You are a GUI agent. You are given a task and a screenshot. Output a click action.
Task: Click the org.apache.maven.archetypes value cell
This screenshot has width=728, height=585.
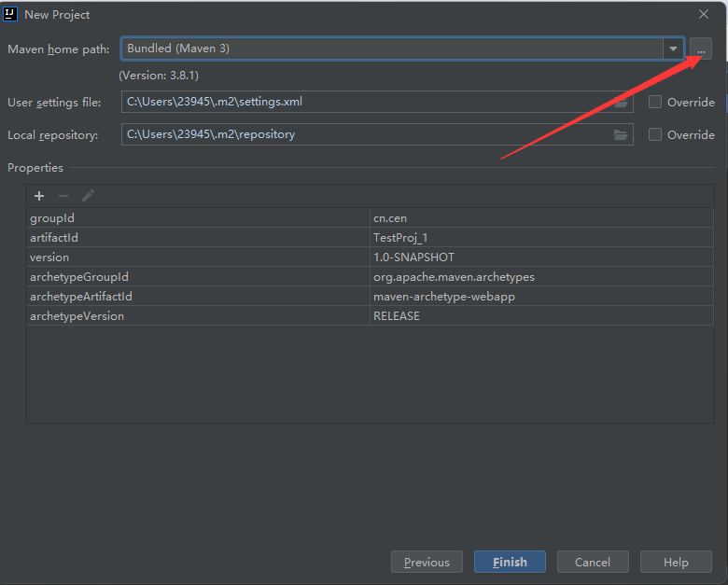pos(541,277)
